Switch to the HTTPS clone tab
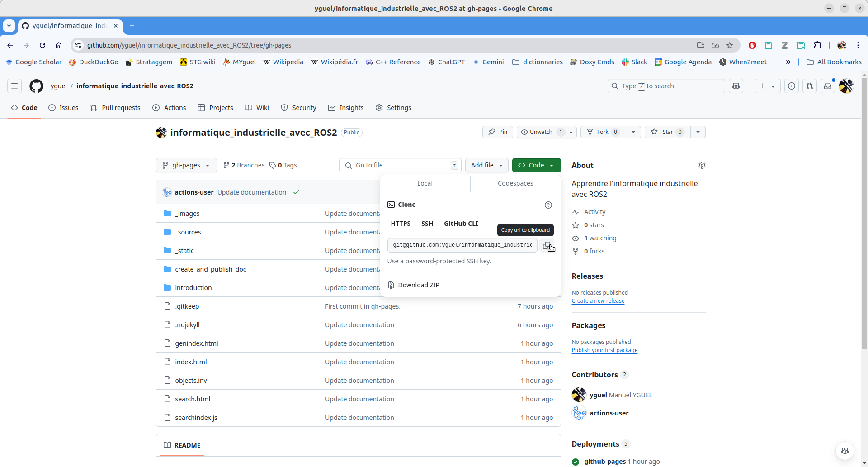The width and height of the screenshot is (868, 467). pos(400,224)
